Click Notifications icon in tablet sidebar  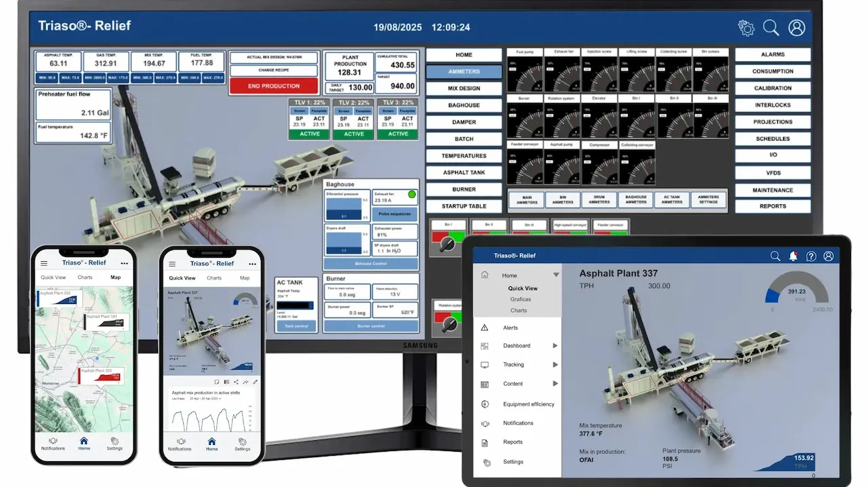pos(485,423)
